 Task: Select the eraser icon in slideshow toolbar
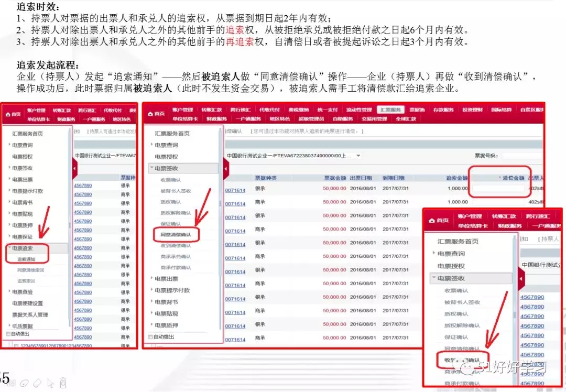coord(37,383)
